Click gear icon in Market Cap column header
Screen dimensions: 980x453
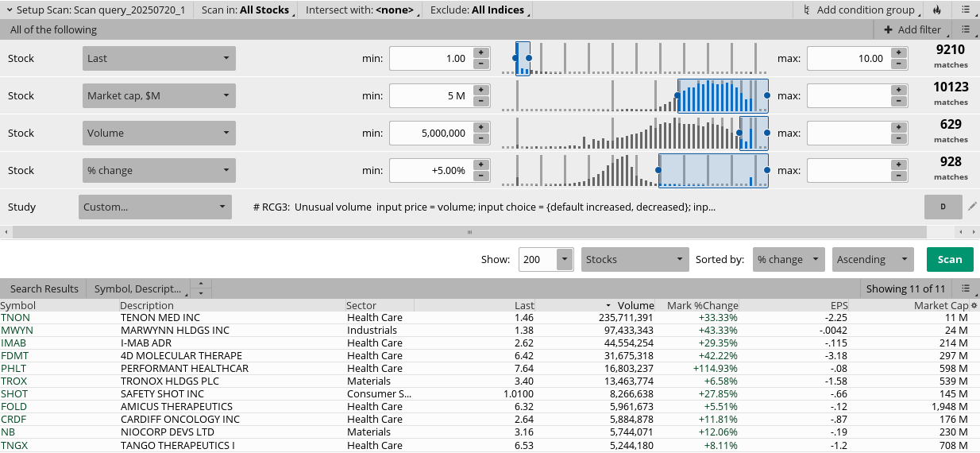(974, 305)
